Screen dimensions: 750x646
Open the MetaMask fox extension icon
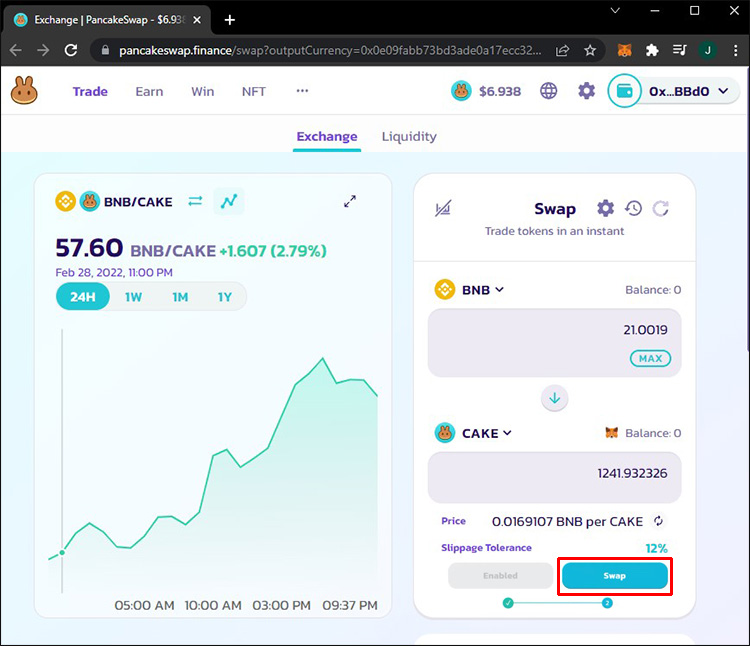click(x=624, y=50)
